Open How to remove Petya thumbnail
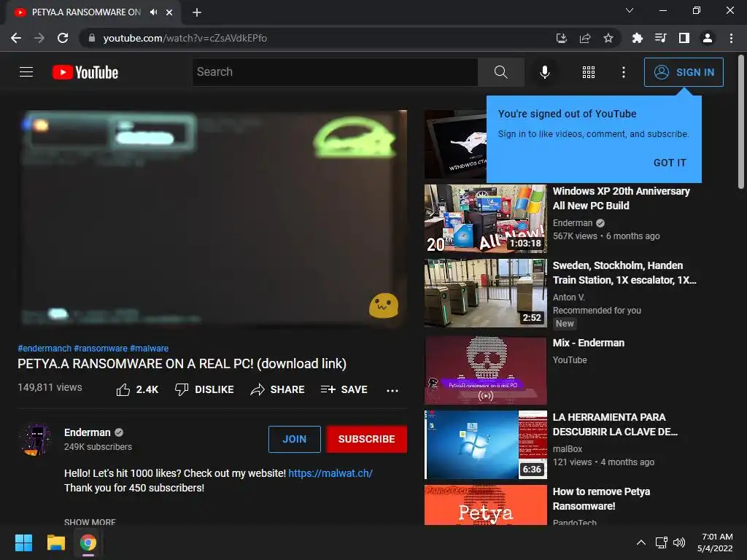The height and width of the screenshot is (560, 747). click(485, 505)
